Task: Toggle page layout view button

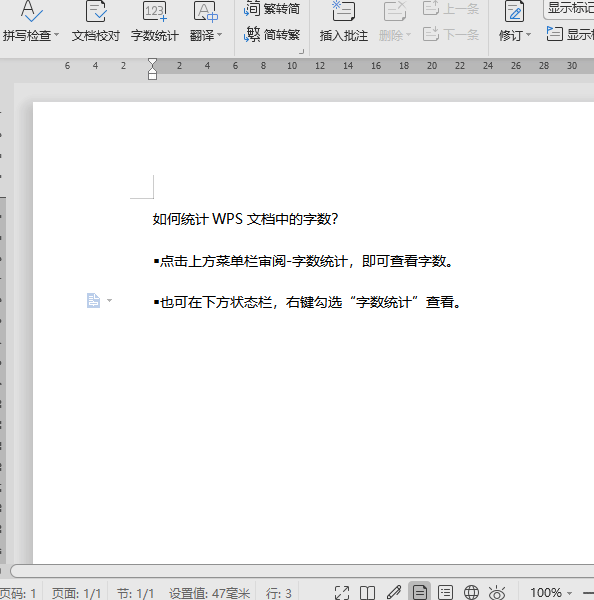Action: (419, 592)
